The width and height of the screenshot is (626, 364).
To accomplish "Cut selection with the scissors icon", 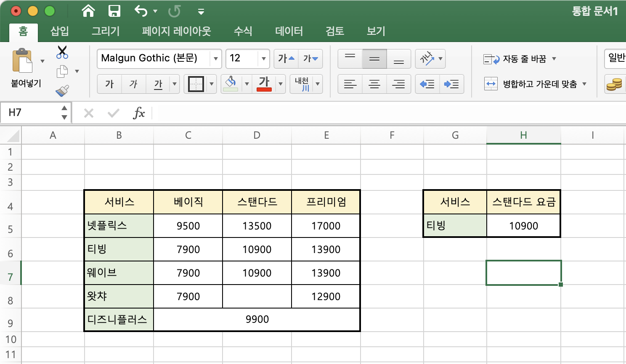I will tap(62, 52).
